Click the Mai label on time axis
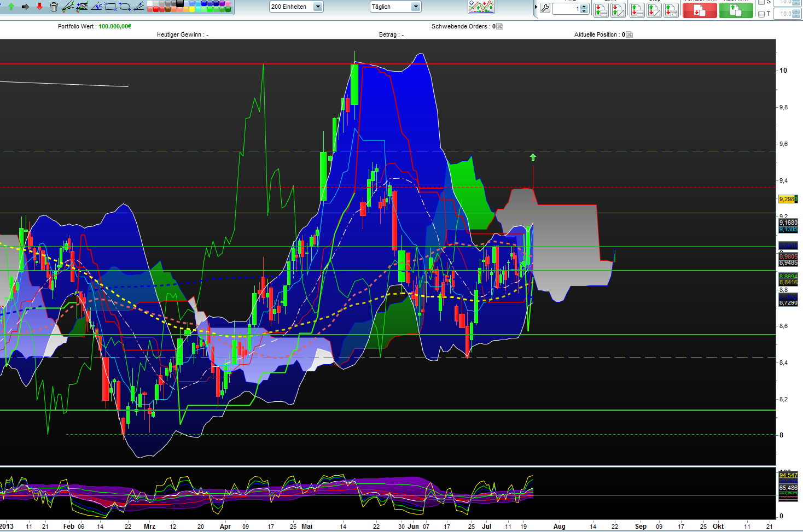803x532 pixels. click(x=307, y=527)
